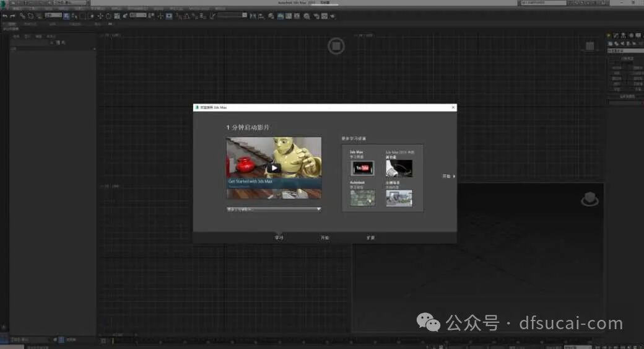644x349 pixels.
Task: Expand the more one-minute movies dropdown
Action: pos(274,210)
